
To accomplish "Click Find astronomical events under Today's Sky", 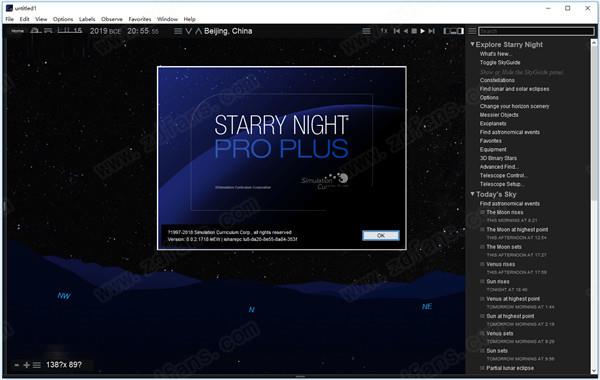I will tap(510, 204).
